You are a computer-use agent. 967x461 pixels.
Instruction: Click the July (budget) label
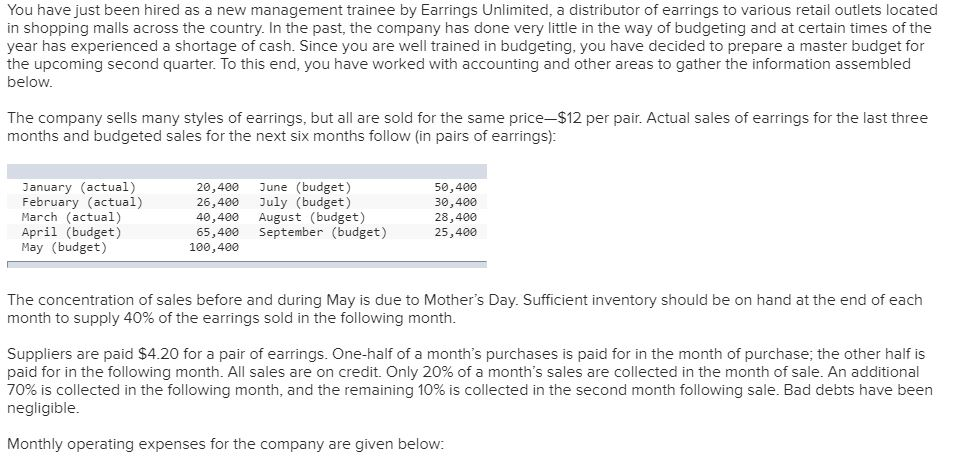[305, 202]
